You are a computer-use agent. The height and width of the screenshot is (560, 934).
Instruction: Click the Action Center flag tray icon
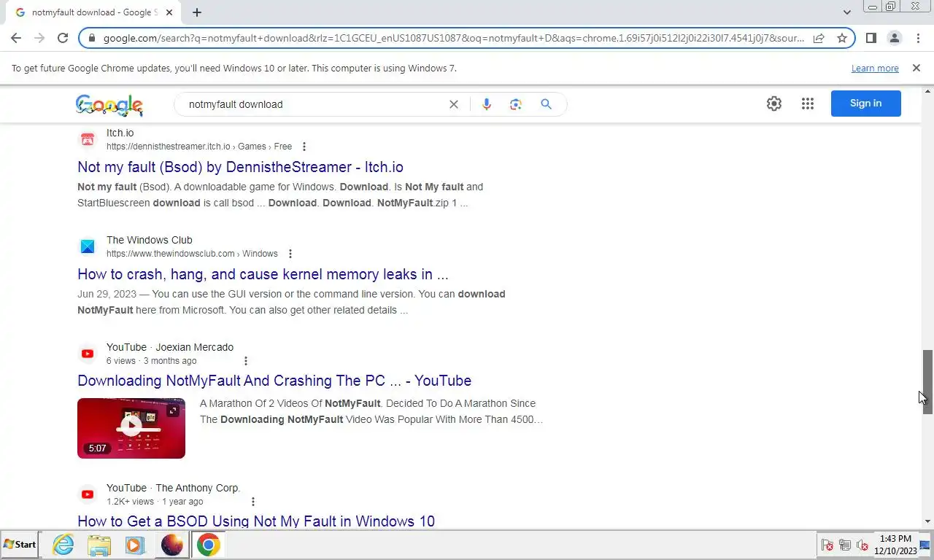(827, 545)
